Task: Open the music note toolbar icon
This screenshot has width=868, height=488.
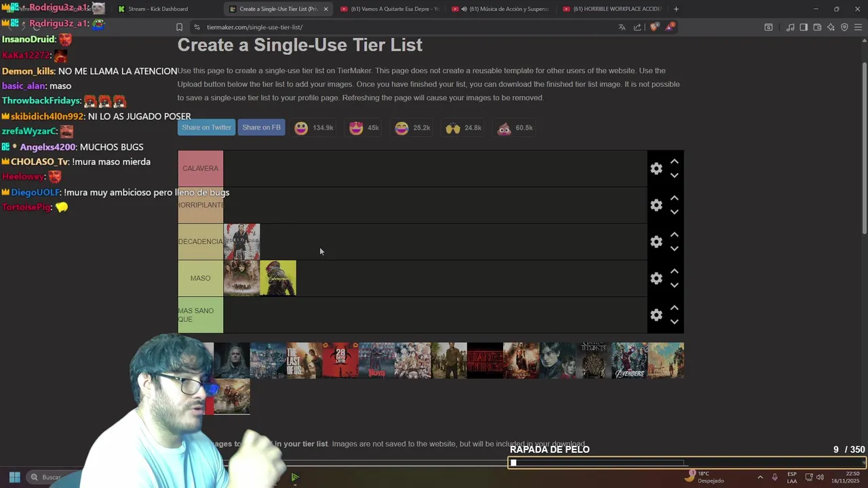Action: click(790, 27)
